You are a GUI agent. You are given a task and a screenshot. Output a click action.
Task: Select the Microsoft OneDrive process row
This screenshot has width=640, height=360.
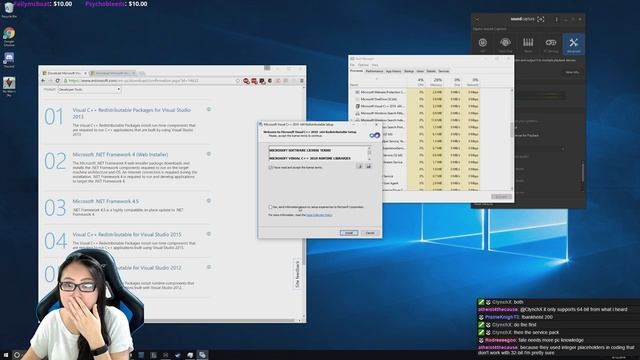click(x=414, y=99)
